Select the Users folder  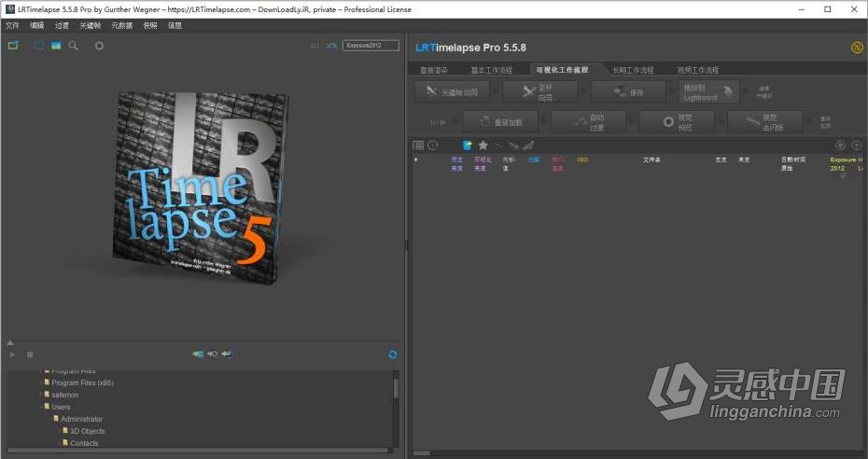(61, 407)
